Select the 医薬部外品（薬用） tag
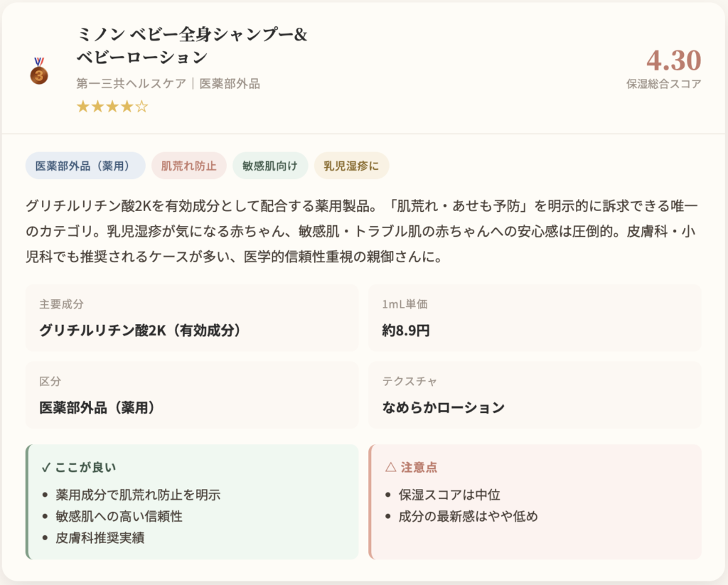 click(85, 166)
